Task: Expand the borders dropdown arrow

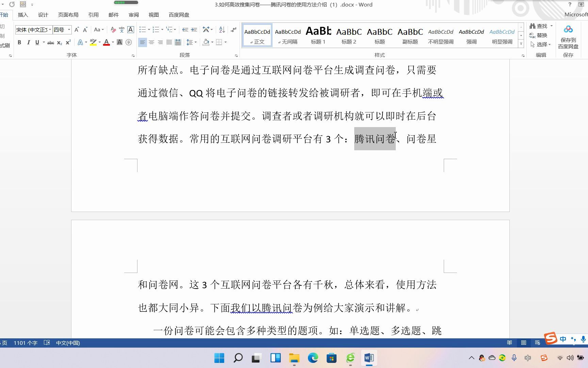Action: (x=226, y=42)
